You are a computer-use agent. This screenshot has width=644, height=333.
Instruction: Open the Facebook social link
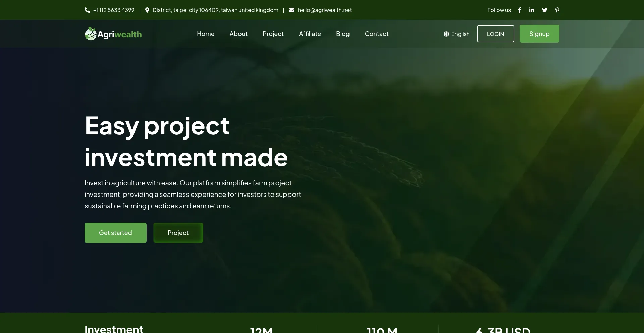tap(520, 10)
